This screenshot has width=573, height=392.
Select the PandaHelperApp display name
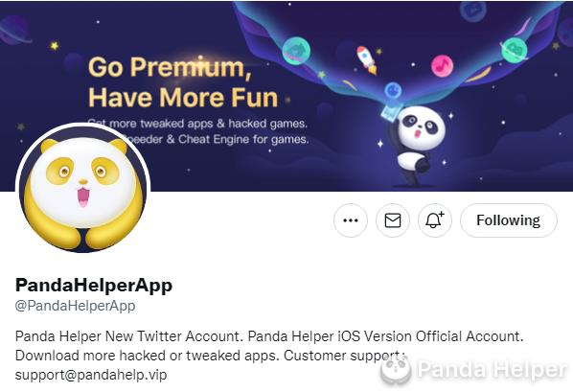[94, 285]
